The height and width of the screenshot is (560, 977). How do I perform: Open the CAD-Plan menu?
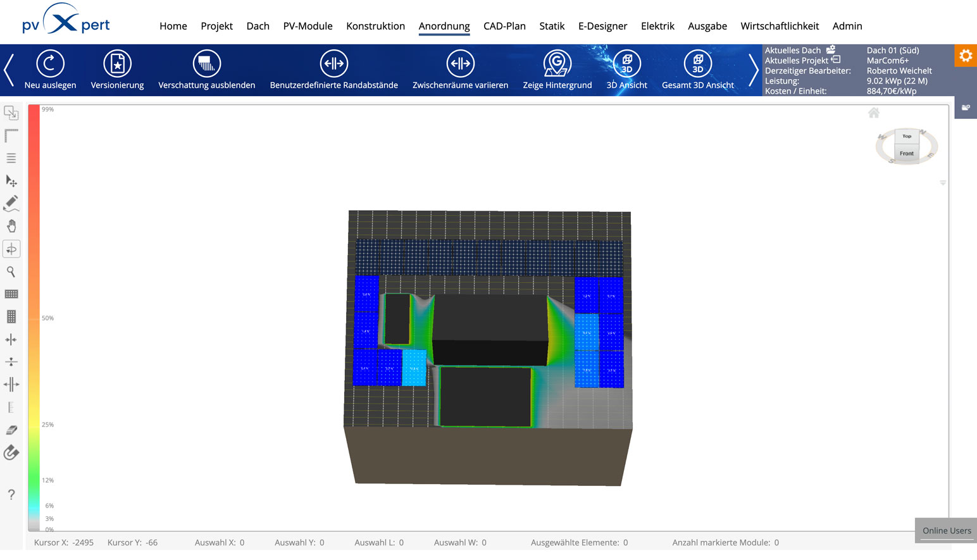pos(504,26)
